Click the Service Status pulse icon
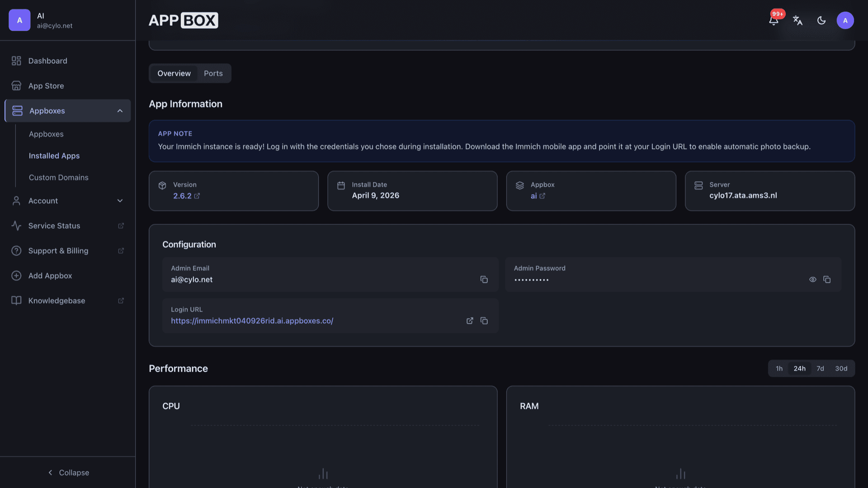 coord(16,226)
